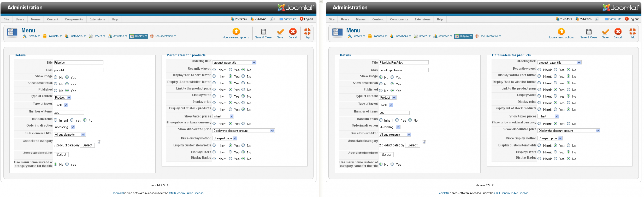Open Show taxed prices dropdown on Print View page
Screen dimensions: 644x197
click(x=548, y=116)
